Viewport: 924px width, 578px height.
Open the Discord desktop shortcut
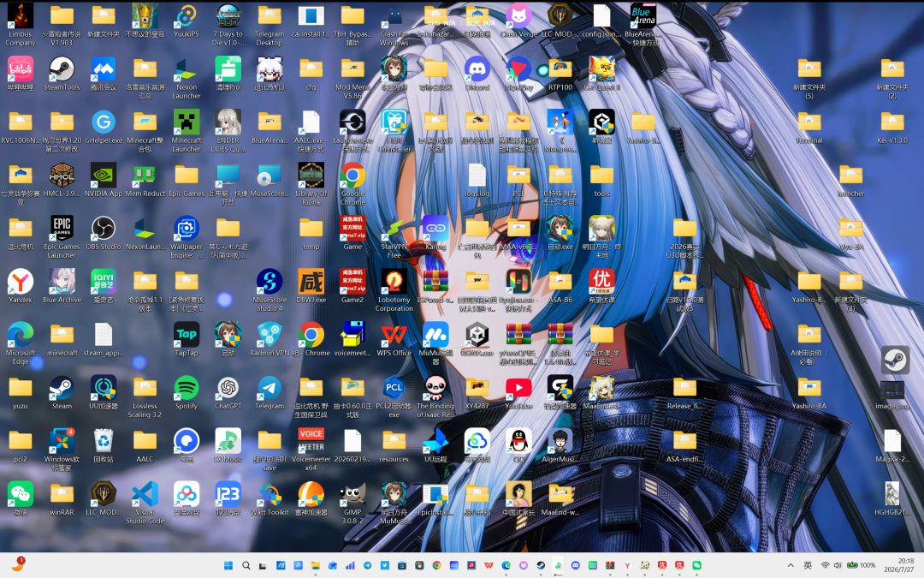click(x=477, y=73)
